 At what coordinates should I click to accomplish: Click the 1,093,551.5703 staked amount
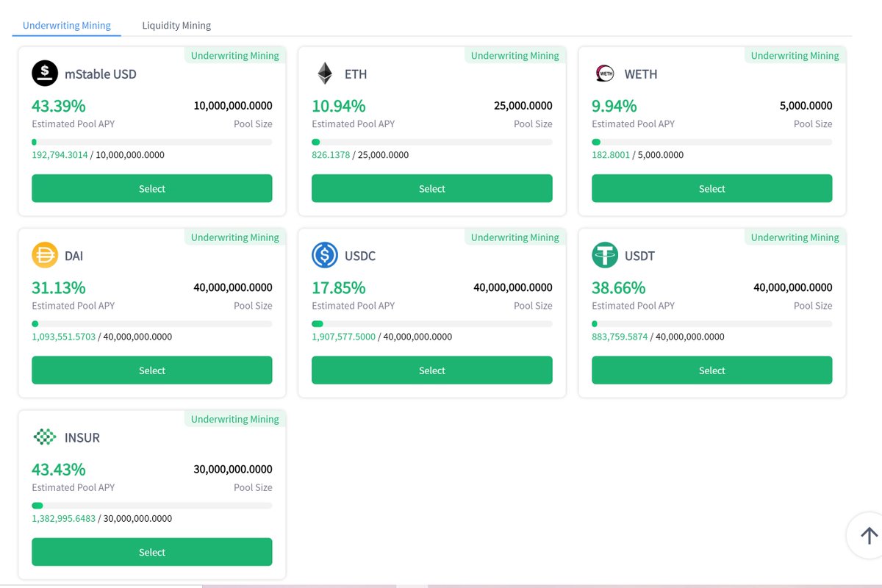(64, 337)
